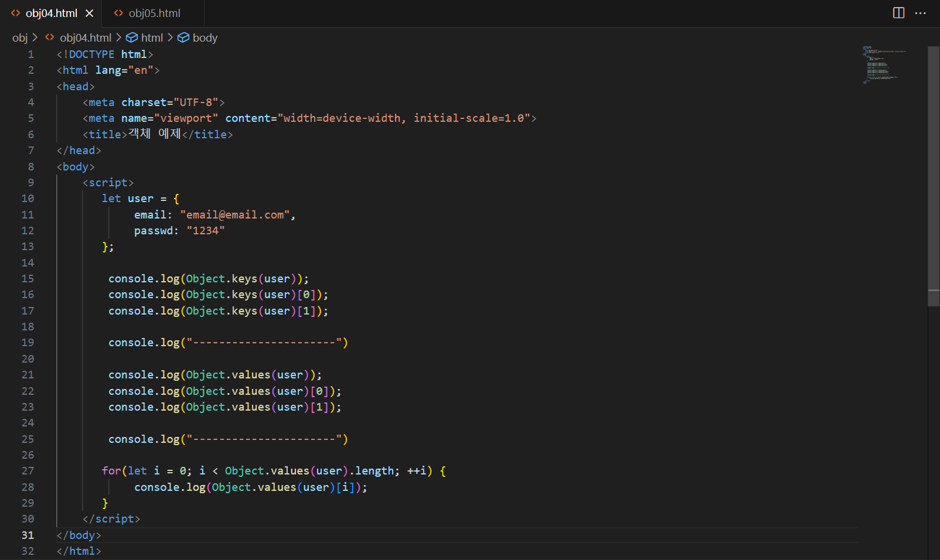Click the obj04.html breadcrumb item

[x=86, y=37]
